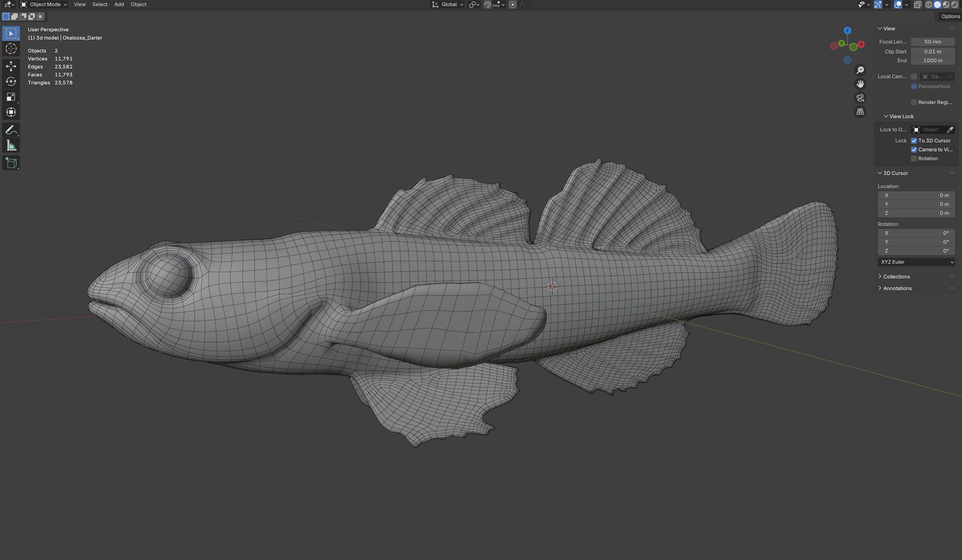Choose the Scale tool
The image size is (962, 560).
pyautogui.click(x=11, y=97)
